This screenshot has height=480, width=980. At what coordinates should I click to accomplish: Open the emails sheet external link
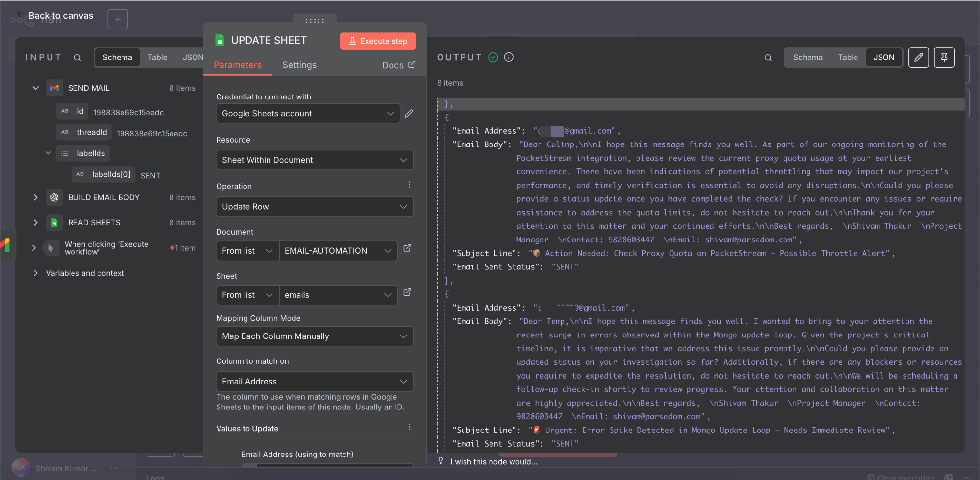click(x=407, y=292)
